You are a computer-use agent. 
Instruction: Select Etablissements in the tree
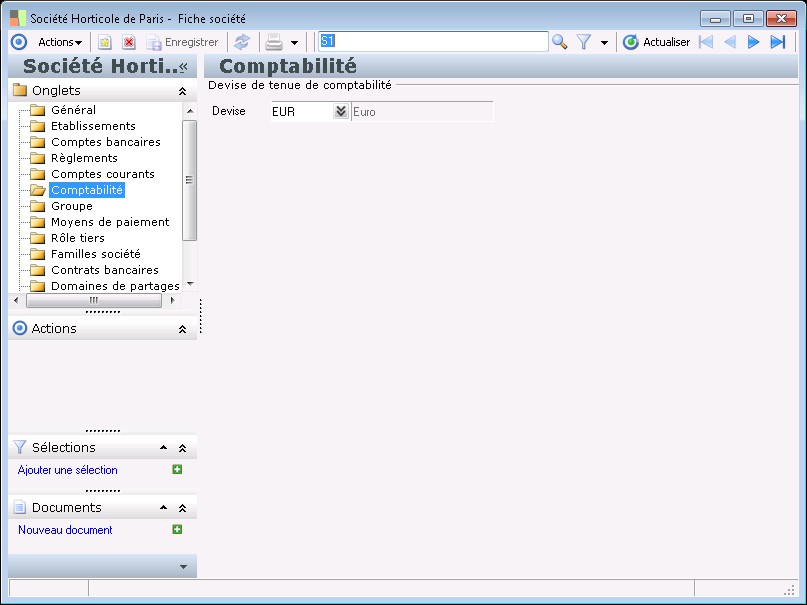93,126
